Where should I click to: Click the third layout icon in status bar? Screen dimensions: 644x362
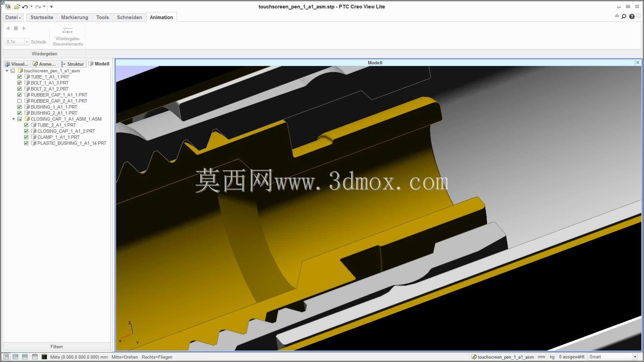(x=25, y=357)
